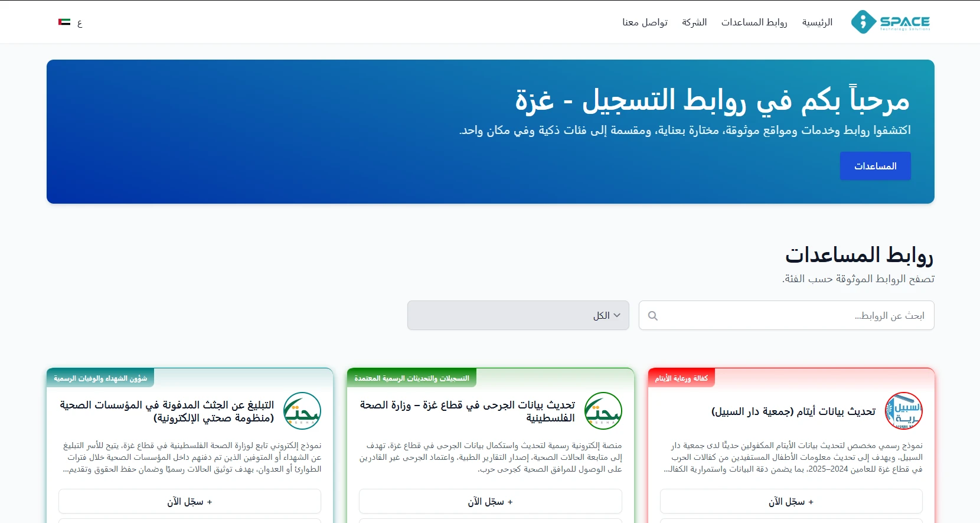This screenshot has height=523, width=980.
Task: Click title تحديث بيانات أيتام (جمعية دار السبيل)
Action: click(793, 411)
